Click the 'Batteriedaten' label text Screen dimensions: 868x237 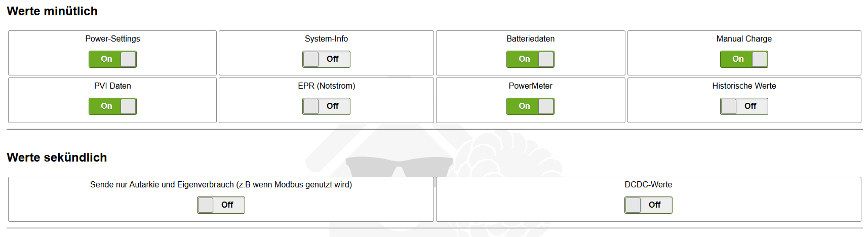(x=530, y=39)
